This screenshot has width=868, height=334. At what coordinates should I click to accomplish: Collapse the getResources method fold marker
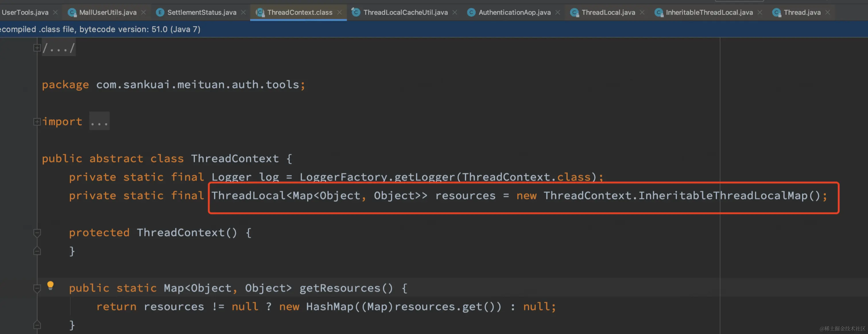(37, 288)
